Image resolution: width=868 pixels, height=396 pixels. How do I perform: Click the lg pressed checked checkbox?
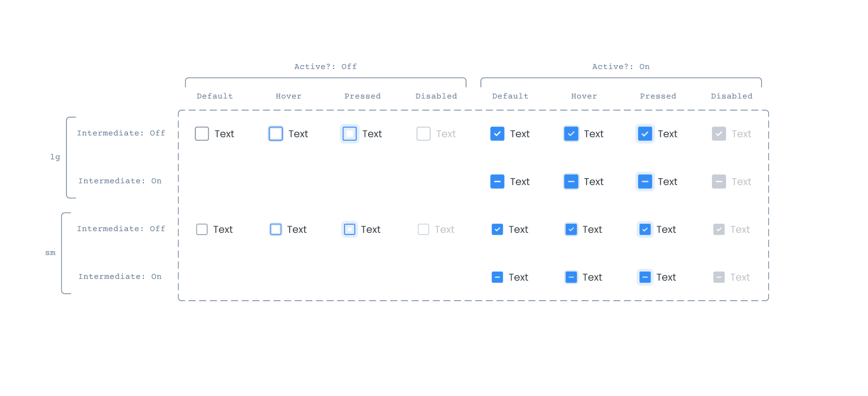pyautogui.click(x=645, y=134)
